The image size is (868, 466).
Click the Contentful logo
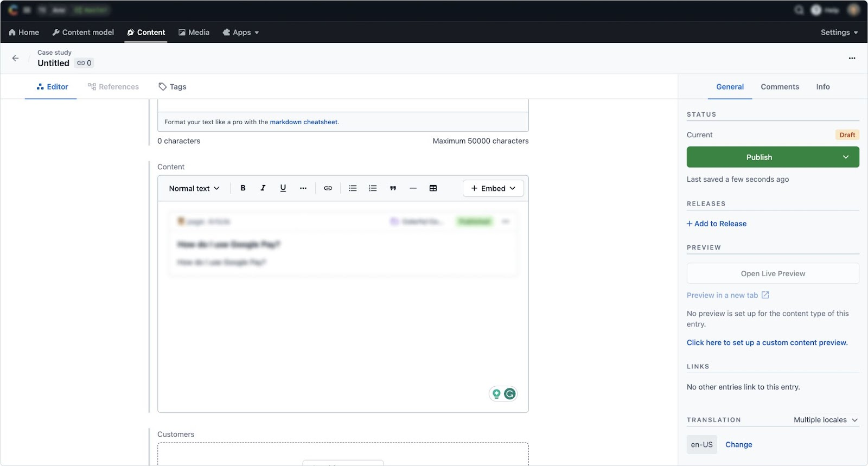click(x=13, y=10)
